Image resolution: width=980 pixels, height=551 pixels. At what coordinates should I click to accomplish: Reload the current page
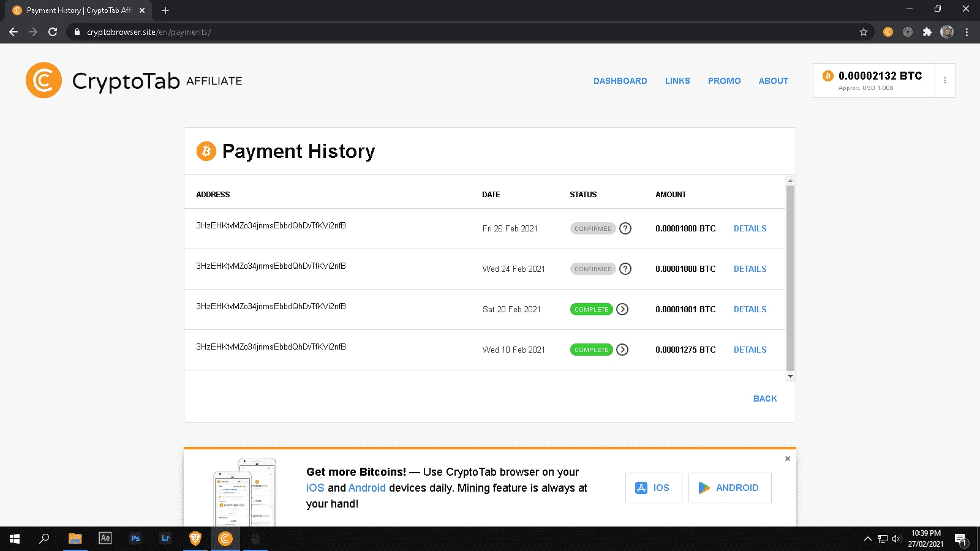tap(53, 32)
